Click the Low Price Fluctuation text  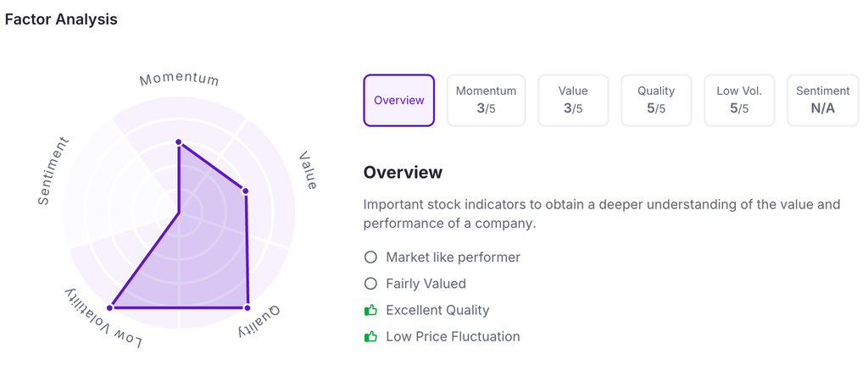(x=453, y=336)
